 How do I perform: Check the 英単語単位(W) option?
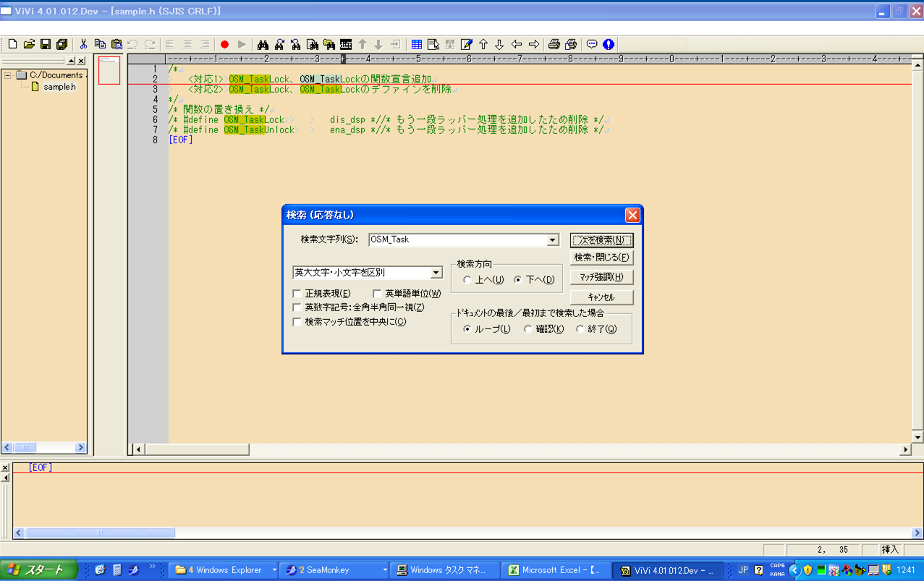[377, 294]
